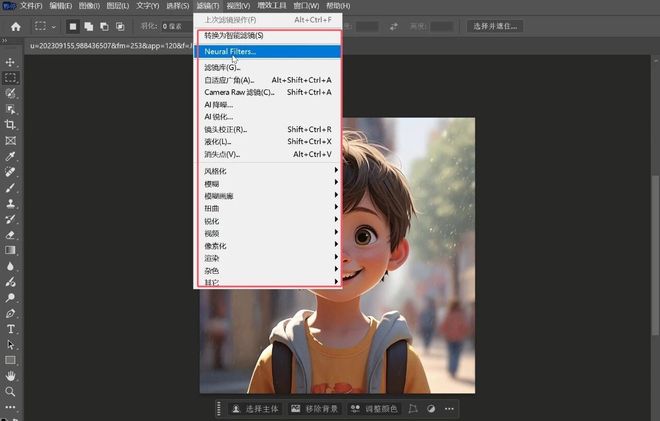660x421 pixels.
Task: Click the transform icon in the contextual task bar
Action: 413,409
